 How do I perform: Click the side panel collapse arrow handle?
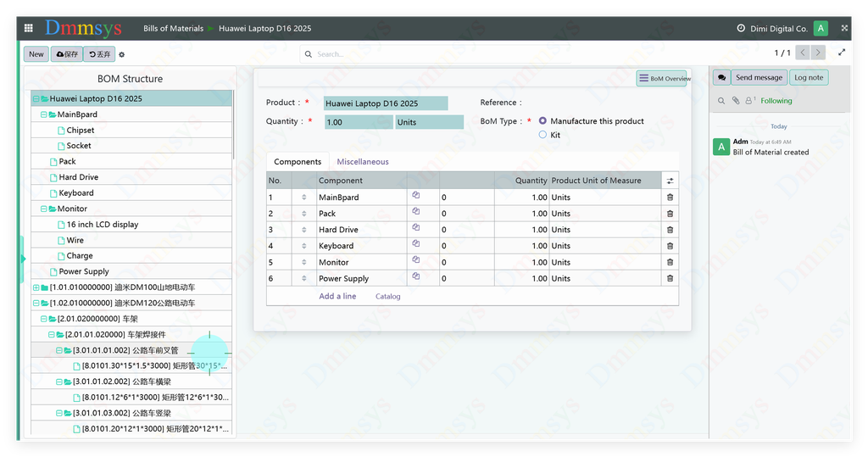(23, 259)
